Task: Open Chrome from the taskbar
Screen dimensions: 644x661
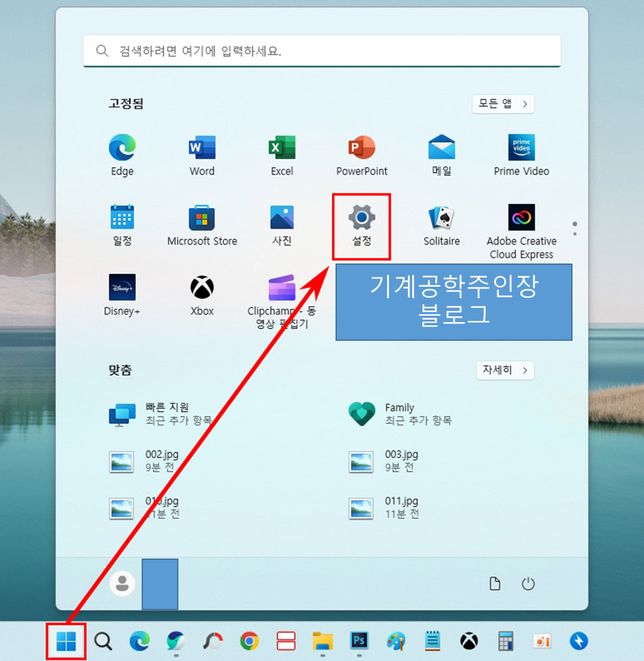Action: click(x=249, y=641)
